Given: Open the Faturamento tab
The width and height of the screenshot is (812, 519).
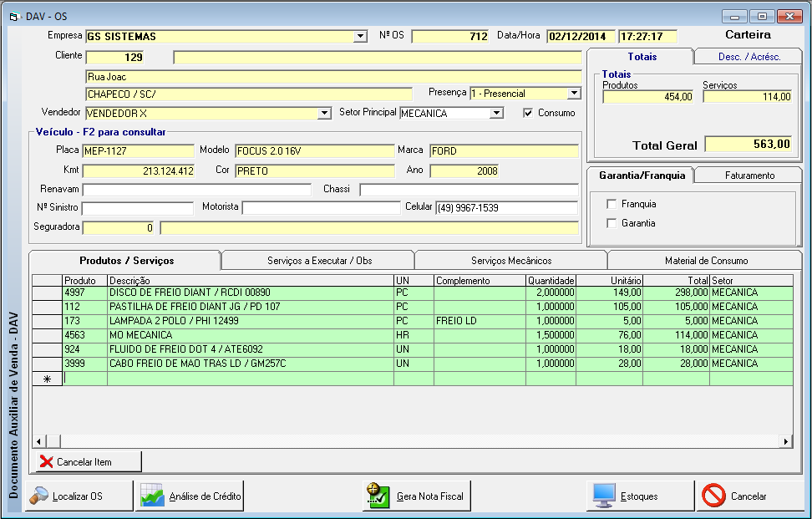Looking at the screenshot, I should (x=749, y=176).
